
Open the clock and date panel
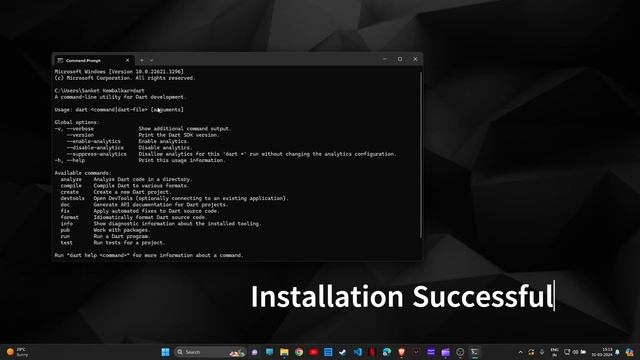[x=602, y=352]
